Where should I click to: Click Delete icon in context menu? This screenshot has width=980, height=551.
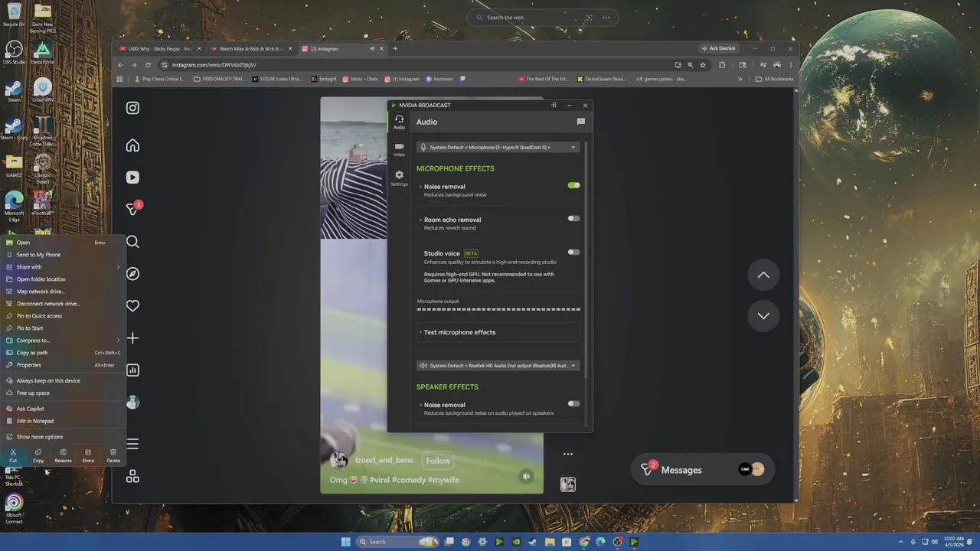pos(113,455)
